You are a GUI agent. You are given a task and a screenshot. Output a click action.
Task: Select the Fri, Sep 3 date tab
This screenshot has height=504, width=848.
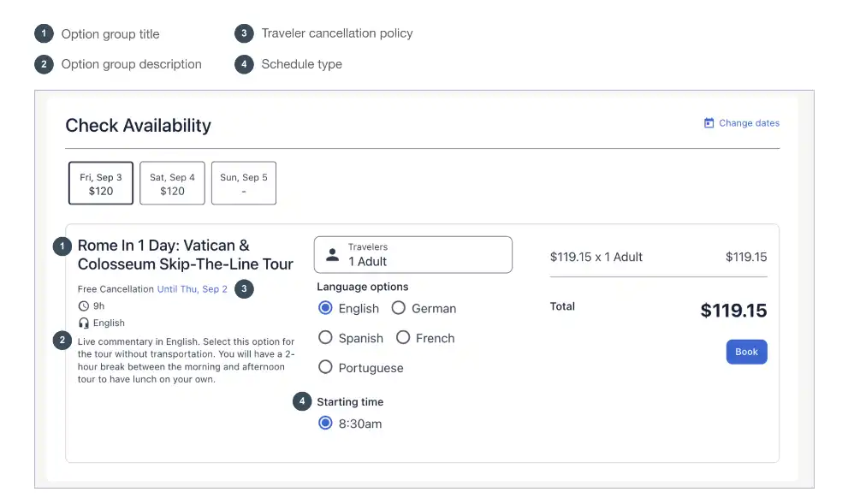[x=101, y=183]
